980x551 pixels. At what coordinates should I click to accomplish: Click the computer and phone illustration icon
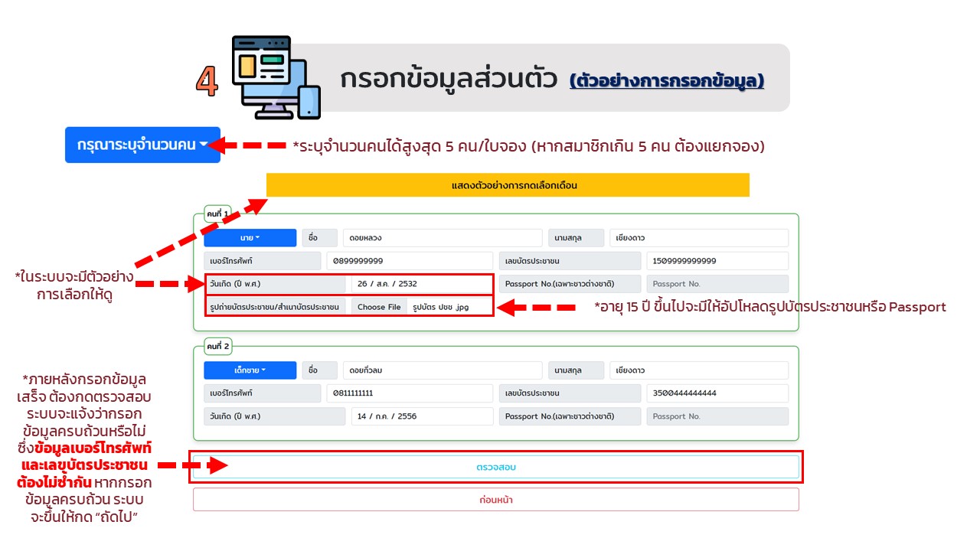click(x=275, y=77)
